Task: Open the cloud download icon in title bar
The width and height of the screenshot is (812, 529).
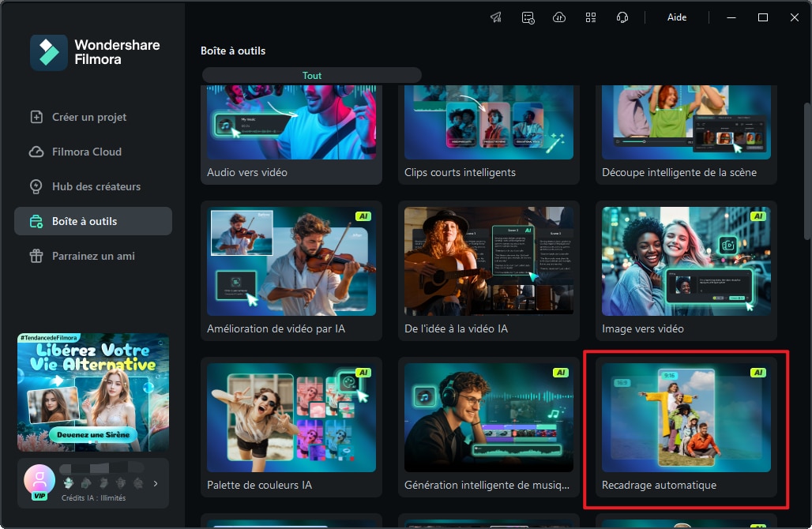Action: pos(559,17)
